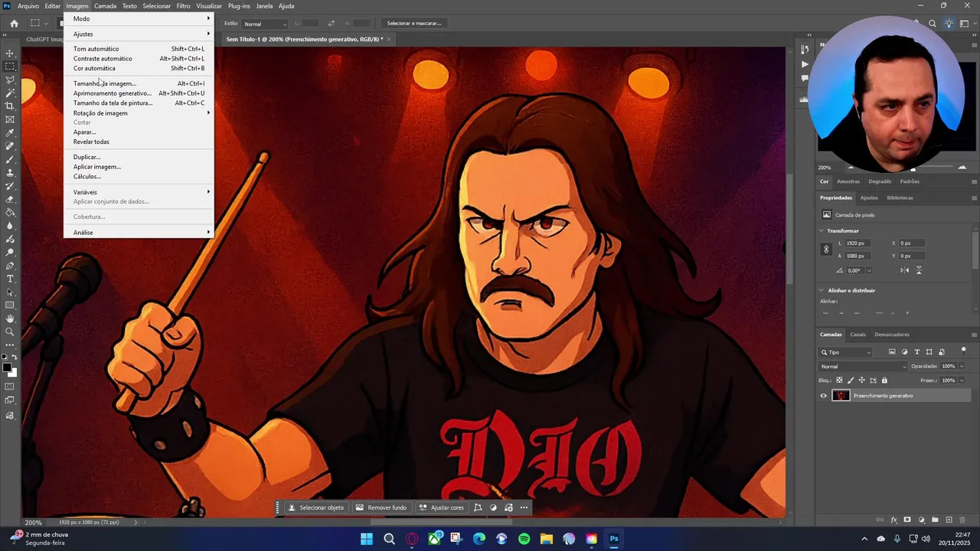
Task: Choose Duplicar menu entry
Action: (x=139, y=157)
